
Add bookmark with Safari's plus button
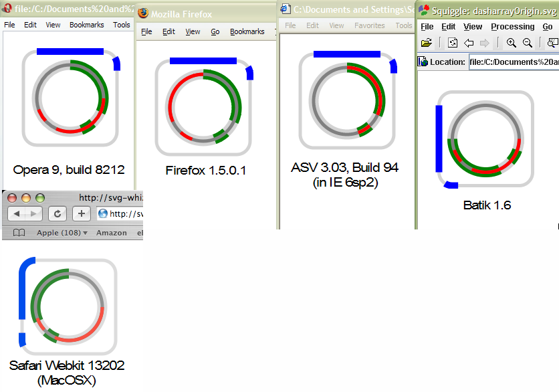pos(82,213)
